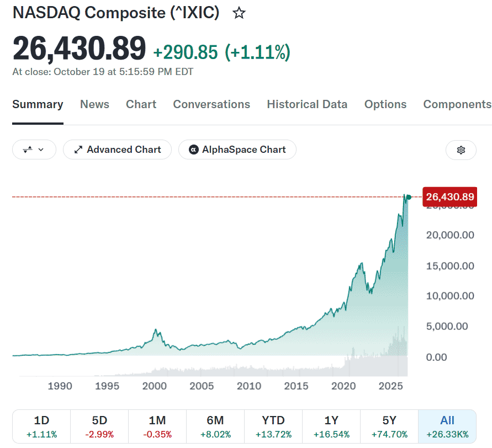Select the 1M time range
The image size is (492, 448).
coord(157,426)
